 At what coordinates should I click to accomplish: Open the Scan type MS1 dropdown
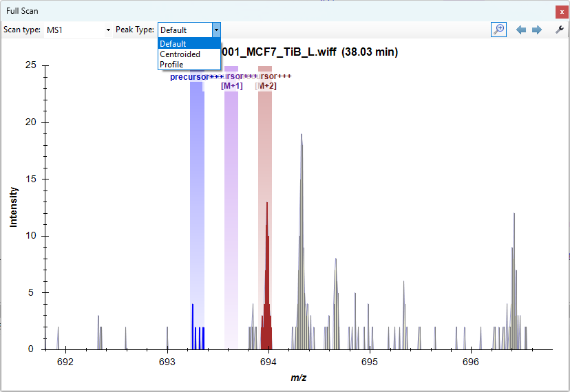[78, 30]
